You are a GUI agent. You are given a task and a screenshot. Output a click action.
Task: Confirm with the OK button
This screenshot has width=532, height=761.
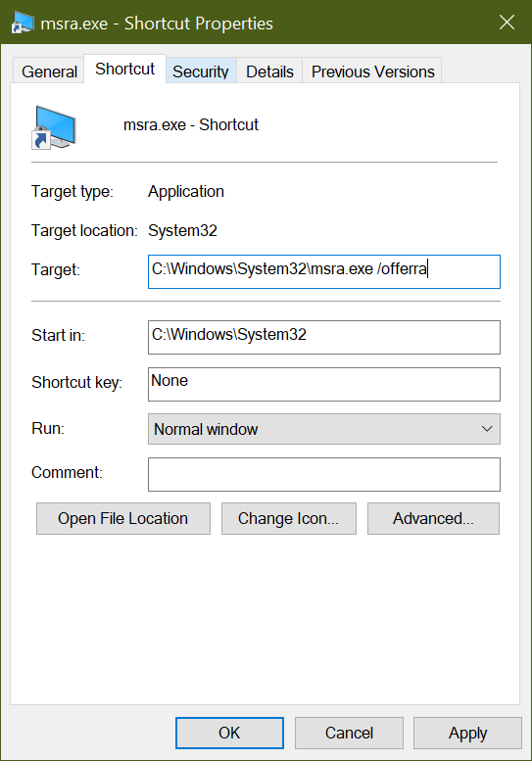229,733
